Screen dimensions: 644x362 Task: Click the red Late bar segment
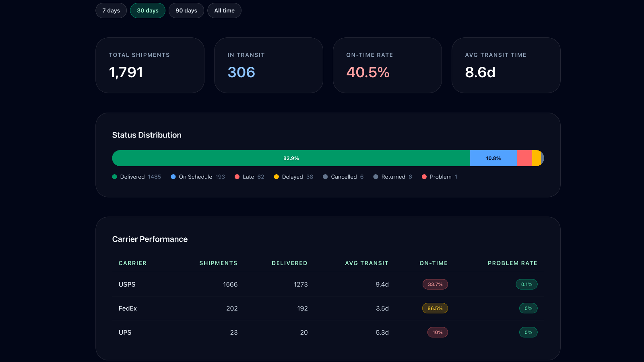click(524, 158)
